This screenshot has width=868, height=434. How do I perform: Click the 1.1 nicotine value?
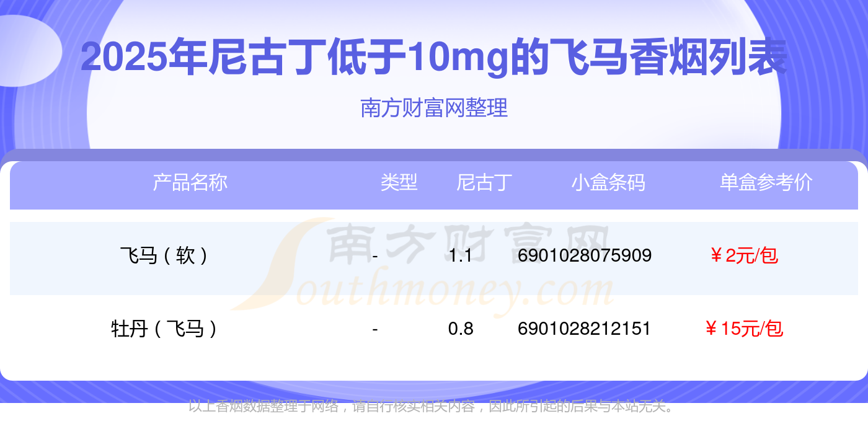[x=461, y=255]
